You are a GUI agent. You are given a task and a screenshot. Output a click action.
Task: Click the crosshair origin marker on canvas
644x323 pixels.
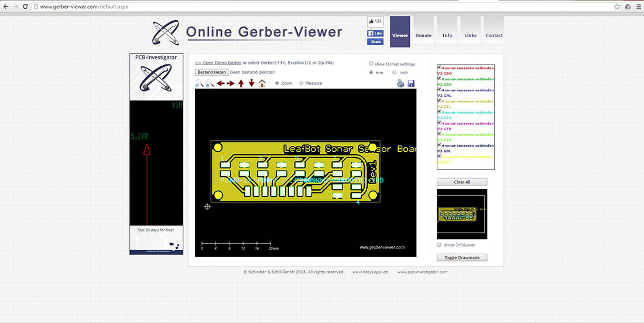[207, 206]
